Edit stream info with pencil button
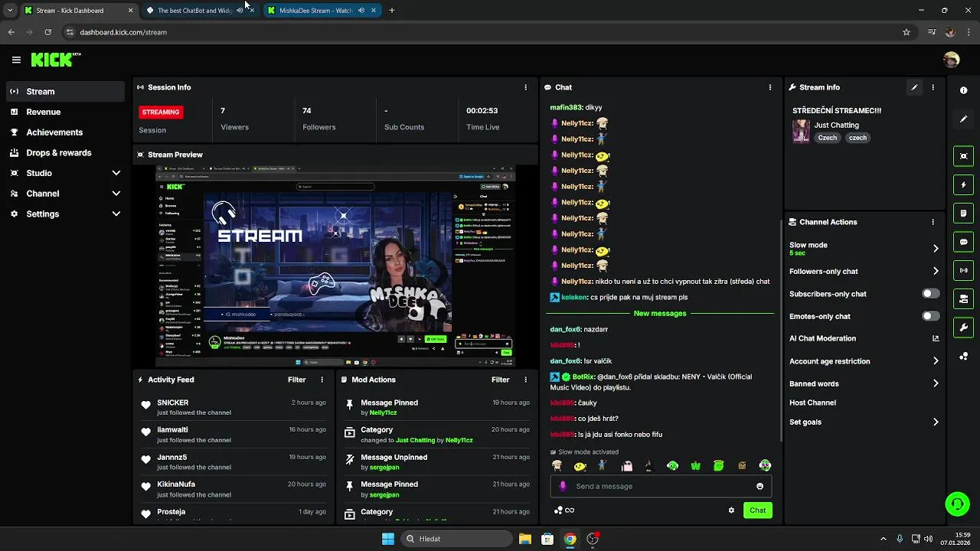This screenshot has height=551, width=980. (x=914, y=87)
